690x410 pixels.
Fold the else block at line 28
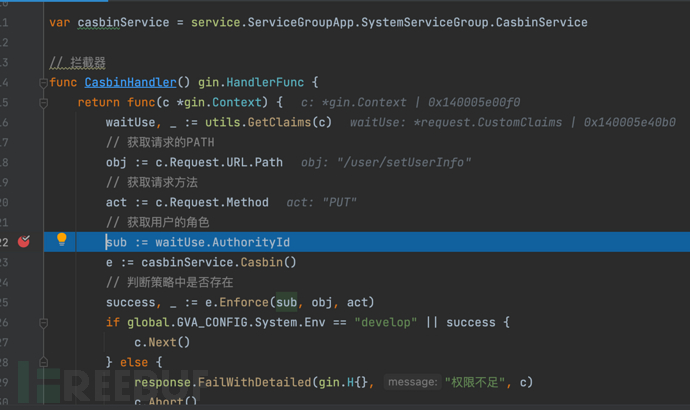pos(43,362)
